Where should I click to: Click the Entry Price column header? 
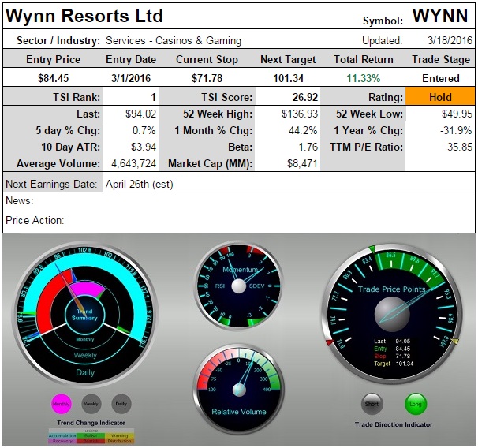(52, 59)
